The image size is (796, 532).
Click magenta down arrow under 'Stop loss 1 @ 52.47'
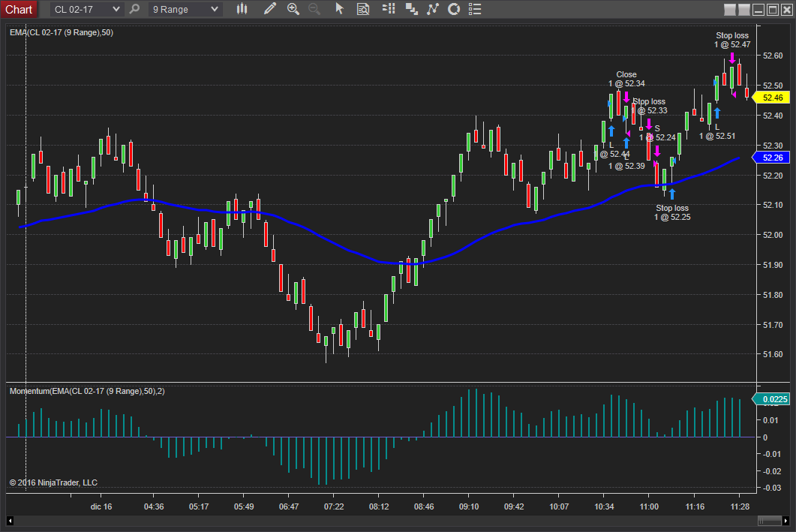tap(732, 57)
